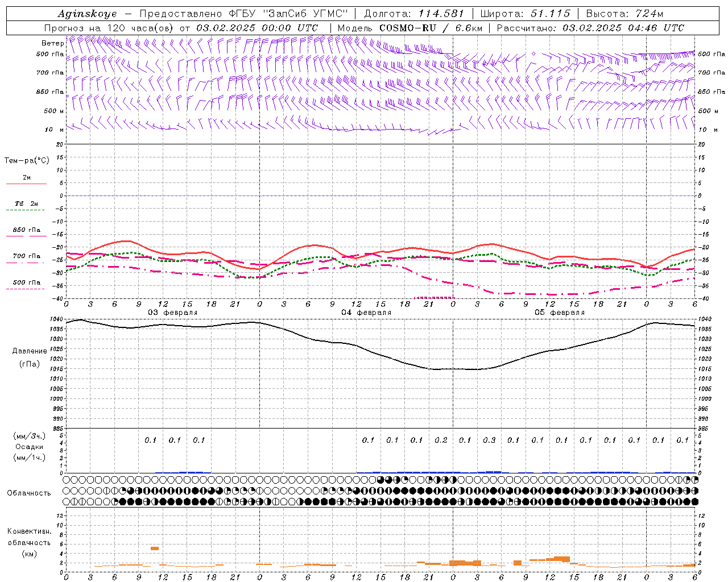Click the "(мм/1ч.)" precipitation unit label
The image size is (728, 582).
29,458
